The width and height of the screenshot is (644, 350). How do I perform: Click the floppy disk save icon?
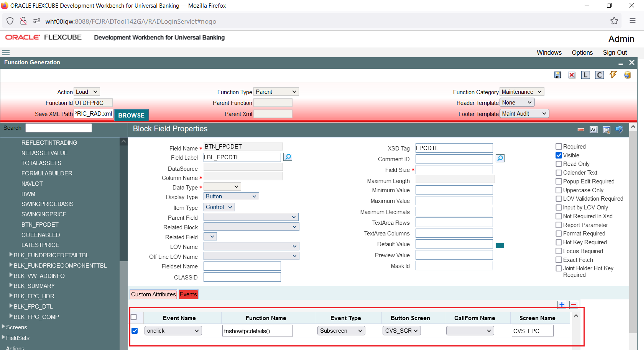click(558, 75)
